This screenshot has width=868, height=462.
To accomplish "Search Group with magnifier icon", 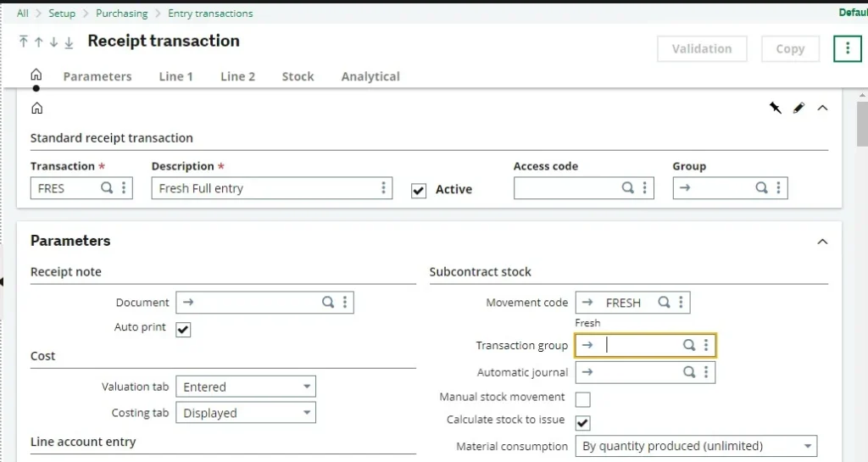I will (762, 188).
